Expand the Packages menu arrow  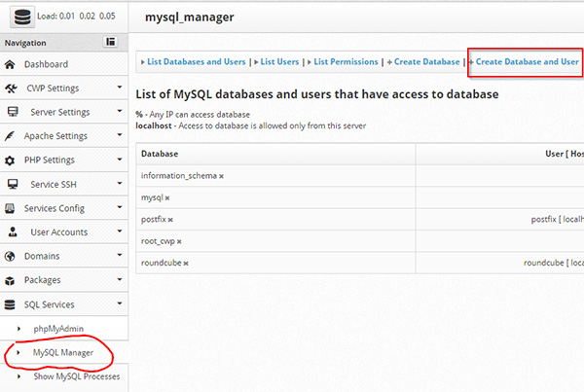119,279
